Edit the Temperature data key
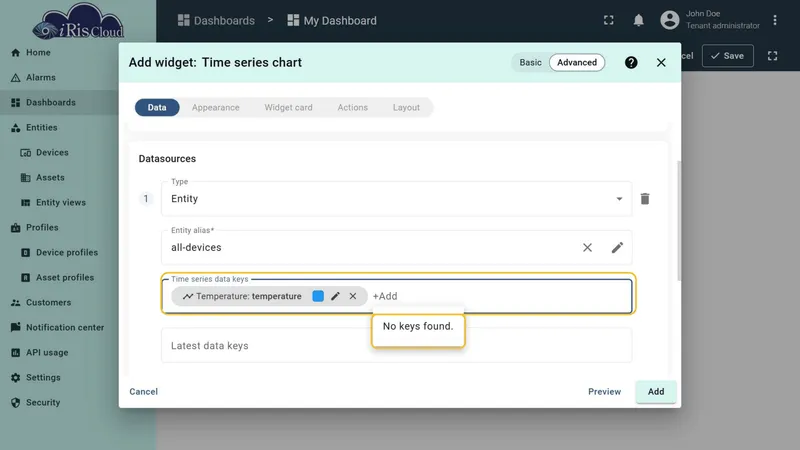This screenshot has height=450, width=800. pos(335,296)
